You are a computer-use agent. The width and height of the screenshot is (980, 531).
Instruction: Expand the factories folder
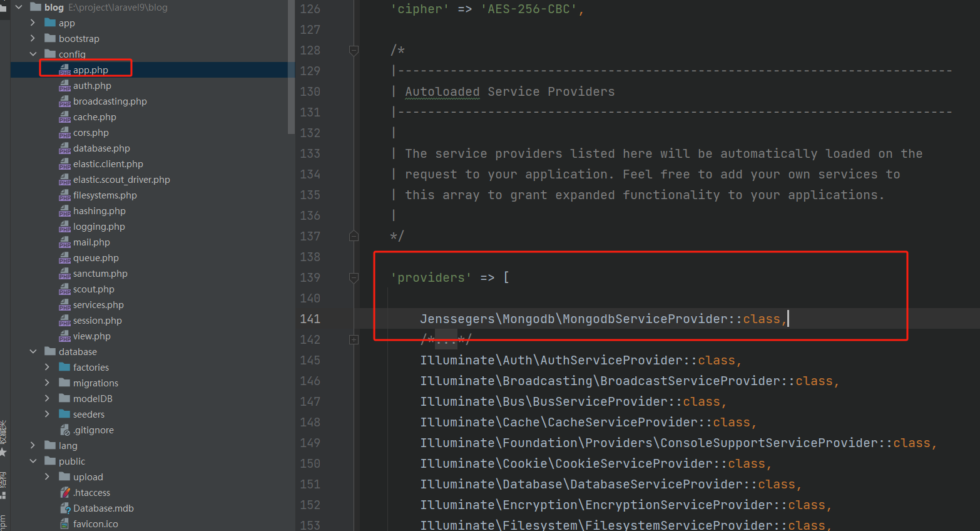coord(48,368)
